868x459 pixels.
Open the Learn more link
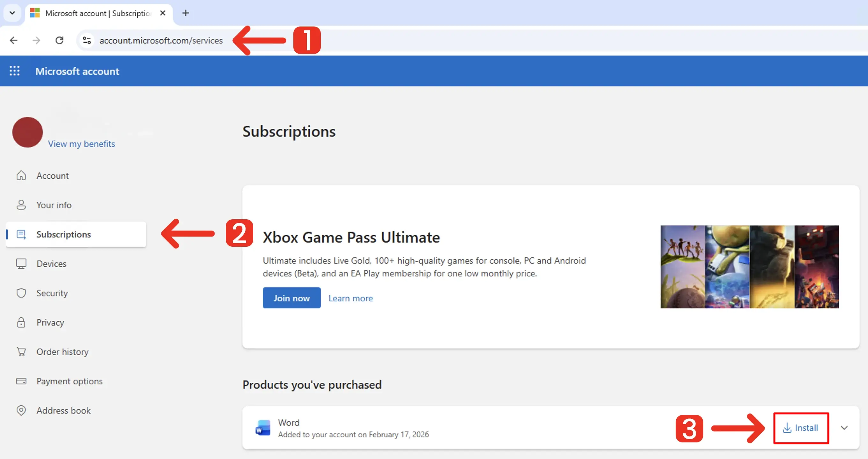click(x=350, y=298)
